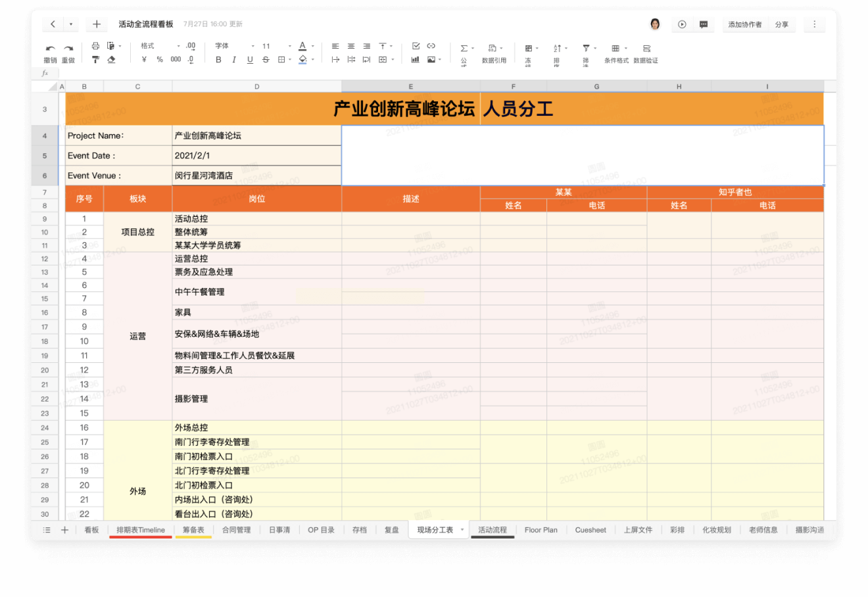
Task: Apply currency yen format
Action: 144,59
